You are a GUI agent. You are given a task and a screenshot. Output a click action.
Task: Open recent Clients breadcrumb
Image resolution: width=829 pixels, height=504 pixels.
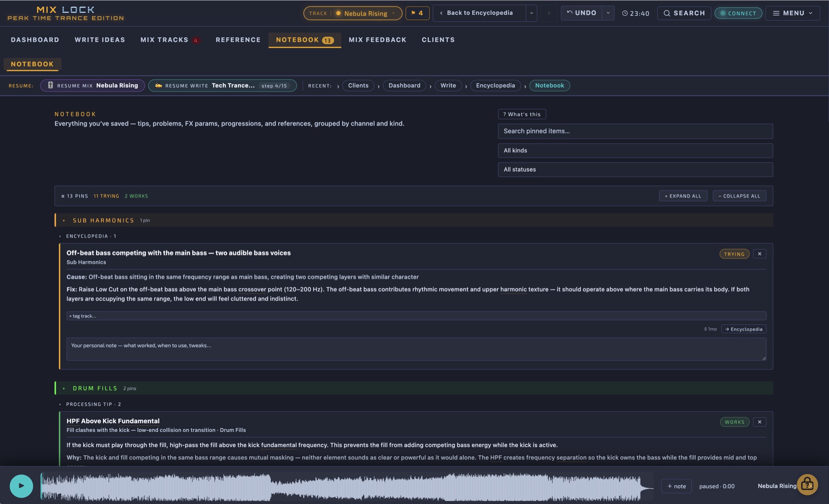click(x=358, y=86)
